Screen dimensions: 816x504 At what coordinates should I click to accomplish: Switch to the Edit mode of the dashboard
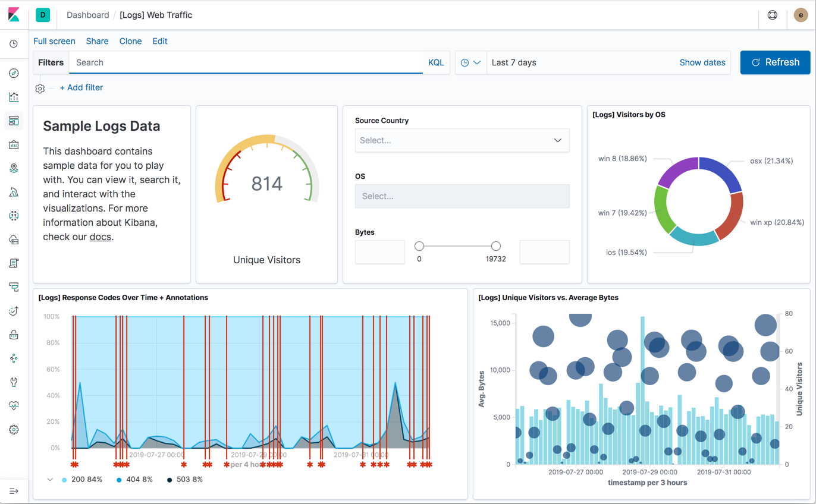click(159, 41)
